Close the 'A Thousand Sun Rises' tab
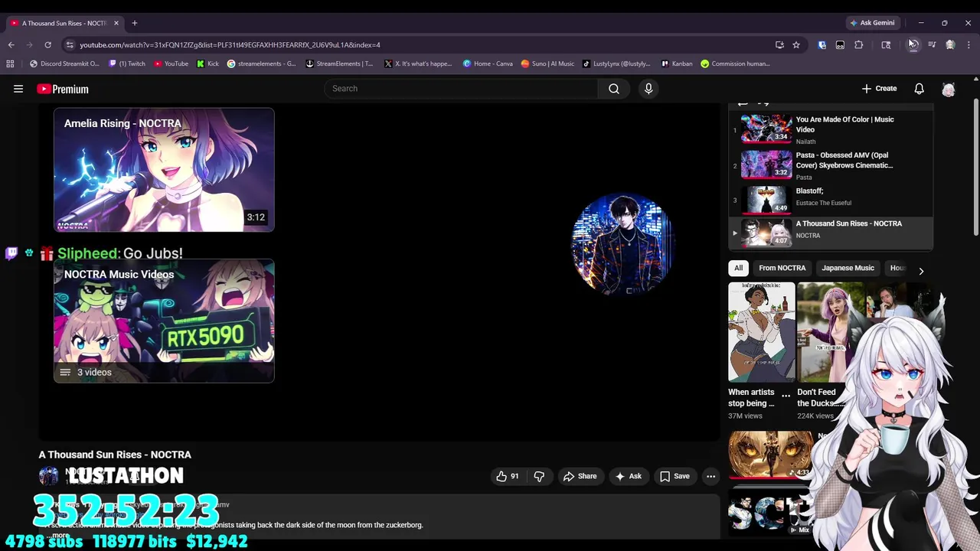The image size is (980, 551). (x=116, y=23)
